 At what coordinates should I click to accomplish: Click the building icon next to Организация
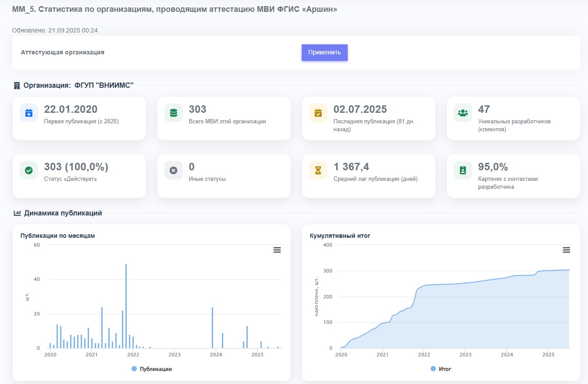(17, 86)
